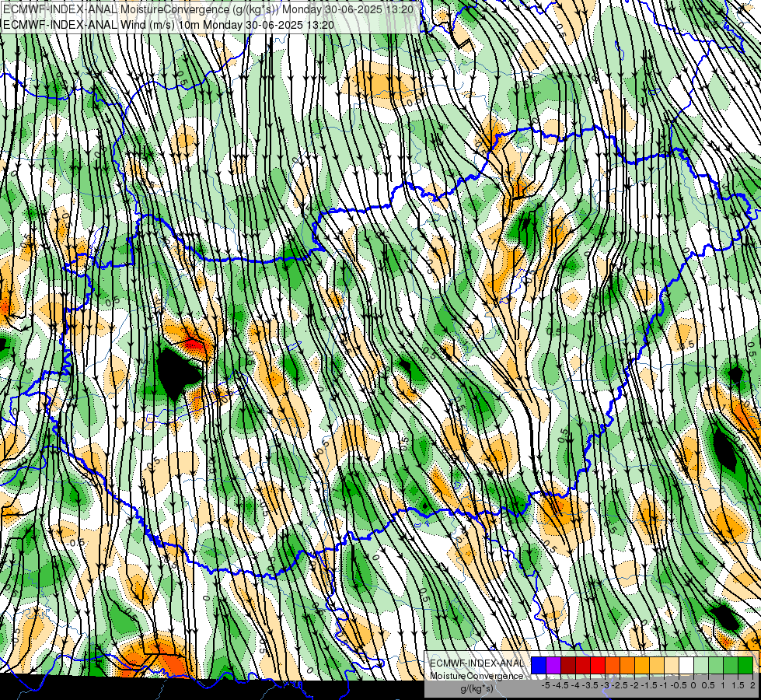The image size is (761, 700).
Task: Click the pale peach legend swatch
Action: point(672,666)
